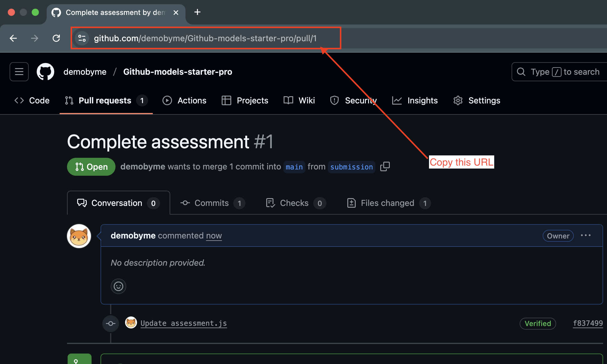Open site information icon in address bar

(x=82, y=38)
